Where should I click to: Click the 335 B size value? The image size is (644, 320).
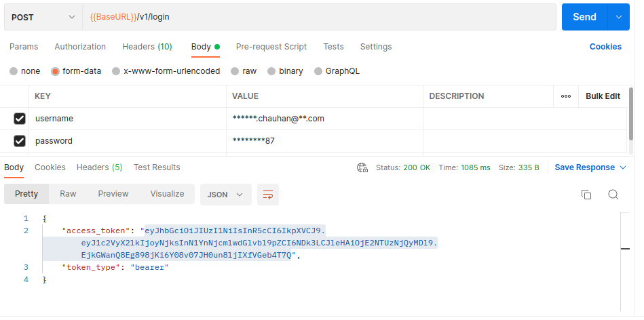pyautogui.click(x=529, y=167)
